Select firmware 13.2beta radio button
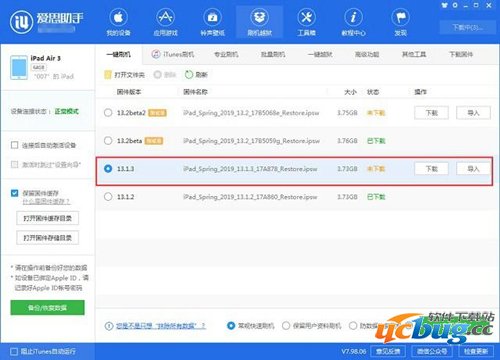The image size is (500, 360). [108, 141]
